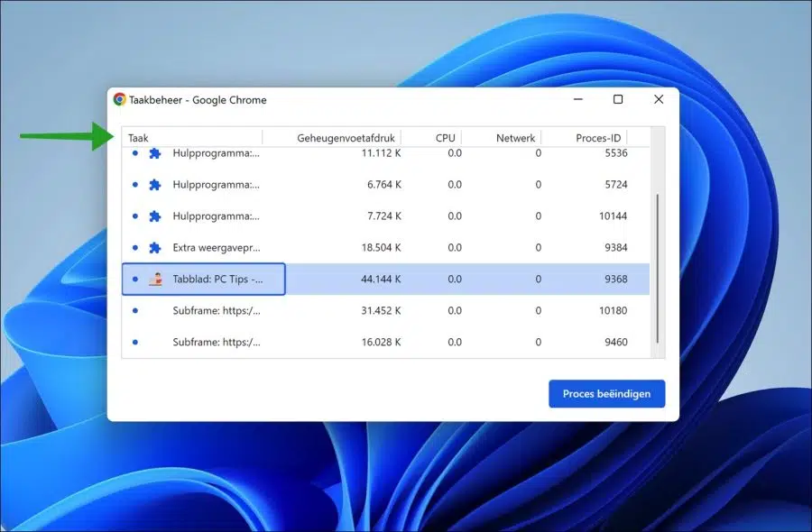Click the PC Tips tab favicon
Viewport: 812px width, 532px height.
(x=155, y=280)
